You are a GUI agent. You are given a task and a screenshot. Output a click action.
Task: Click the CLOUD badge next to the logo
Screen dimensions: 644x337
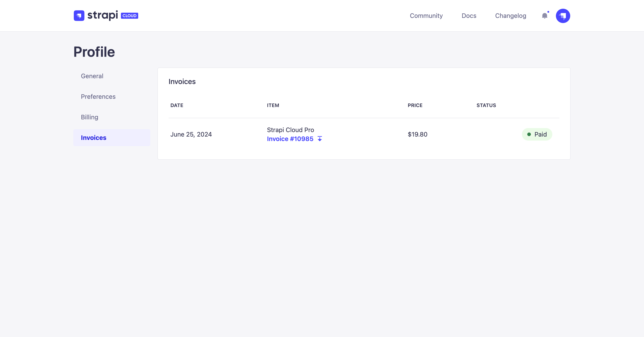(x=129, y=15)
